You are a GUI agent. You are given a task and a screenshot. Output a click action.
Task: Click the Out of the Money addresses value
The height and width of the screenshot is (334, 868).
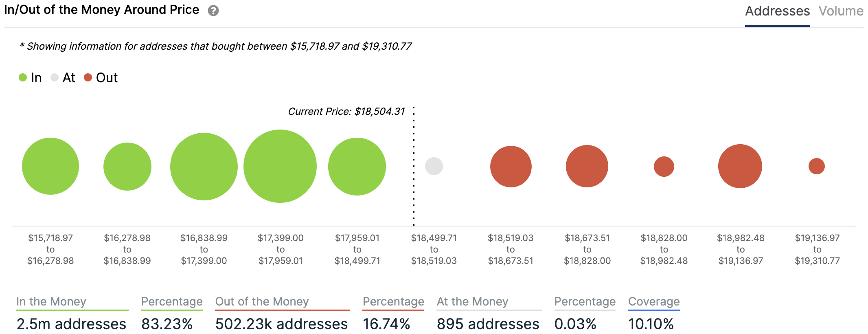pos(281,324)
